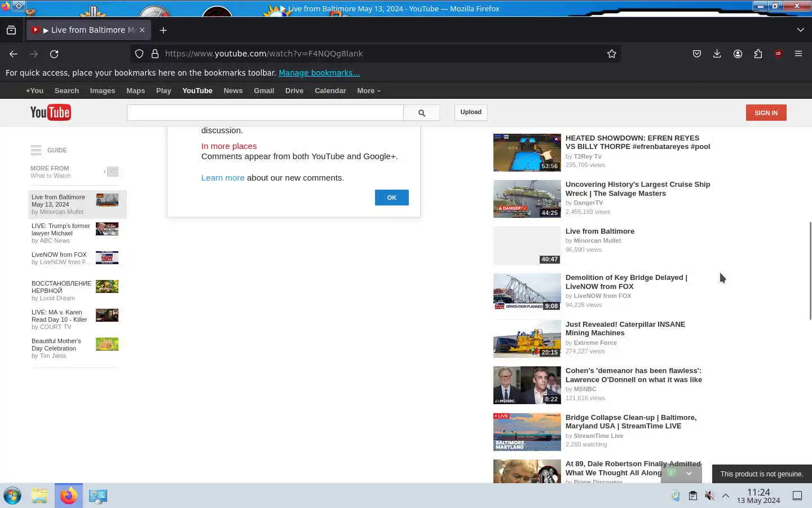Reload the page with the refresh icon
Image resolution: width=812 pixels, height=508 pixels.
point(54,54)
